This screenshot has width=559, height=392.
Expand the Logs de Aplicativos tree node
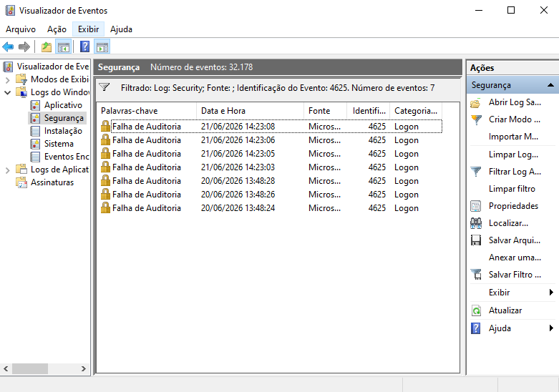point(7,170)
